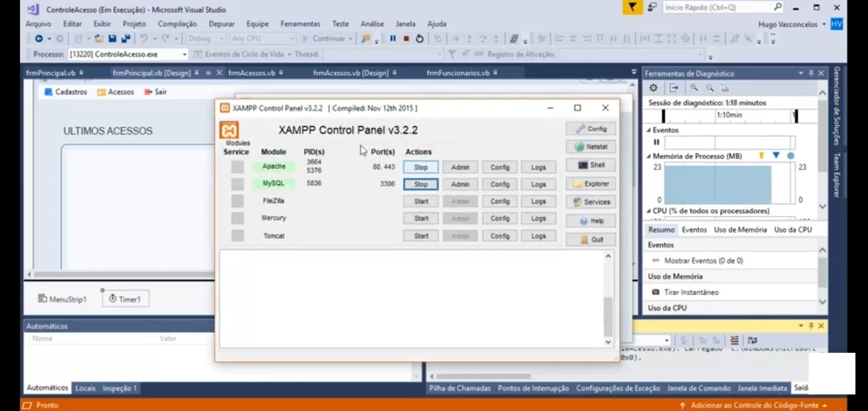
Task: Toggle the yellow memory marker legend
Action: [761, 155]
